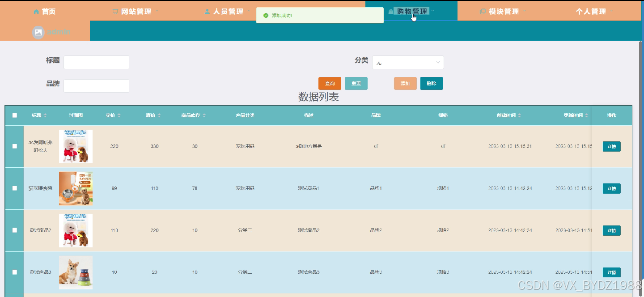Click the module icon of 模块管理

tap(483, 12)
